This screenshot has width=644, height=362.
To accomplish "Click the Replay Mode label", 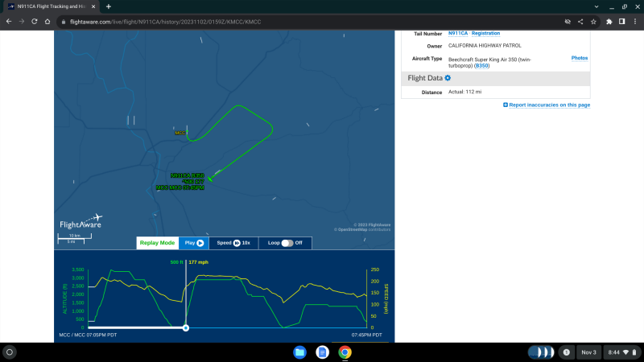I will [157, 243].
